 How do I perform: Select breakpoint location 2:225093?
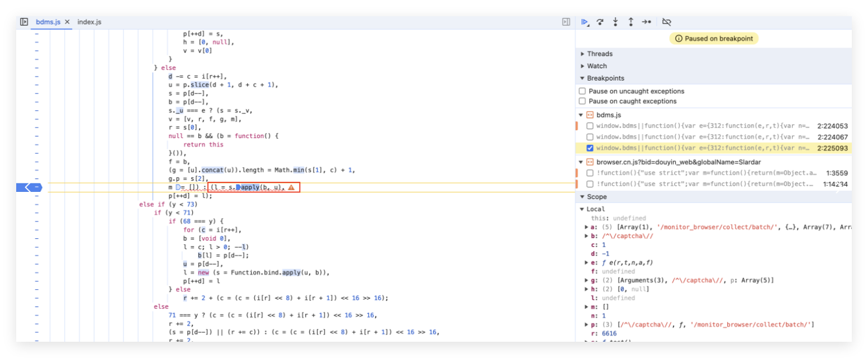832,148
